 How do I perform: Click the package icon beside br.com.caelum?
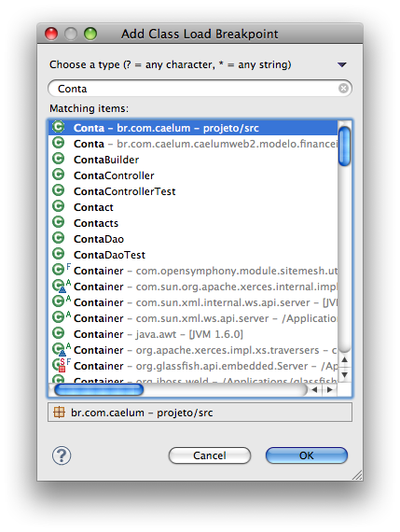click(x=59, y=413)
